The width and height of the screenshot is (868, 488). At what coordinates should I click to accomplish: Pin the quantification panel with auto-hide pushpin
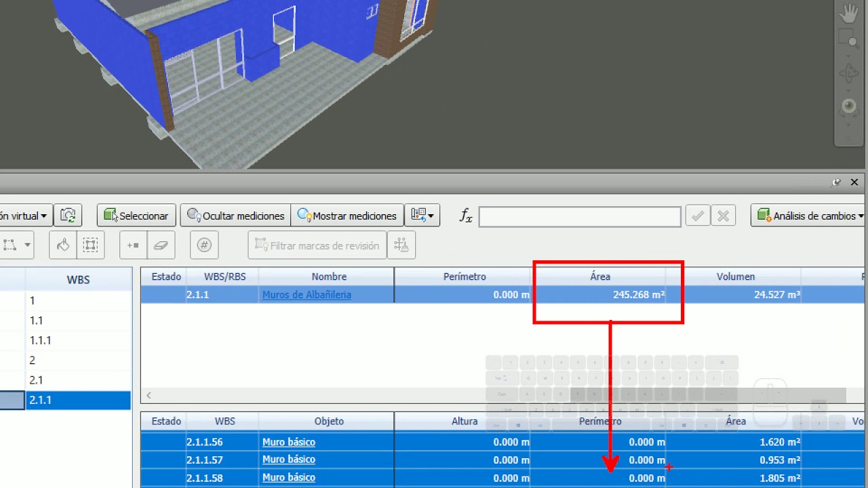(836, 182)
